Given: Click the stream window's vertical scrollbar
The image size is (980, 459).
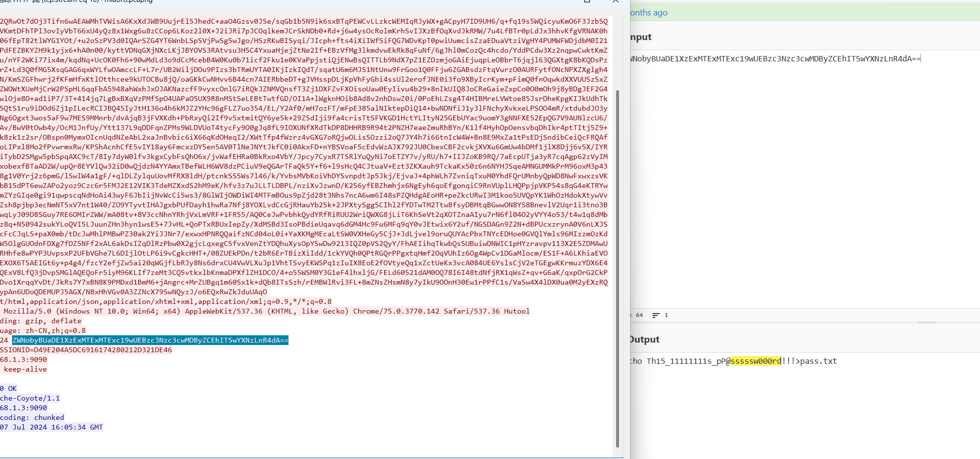Looking at the screenshot, I should click(617, 269).
